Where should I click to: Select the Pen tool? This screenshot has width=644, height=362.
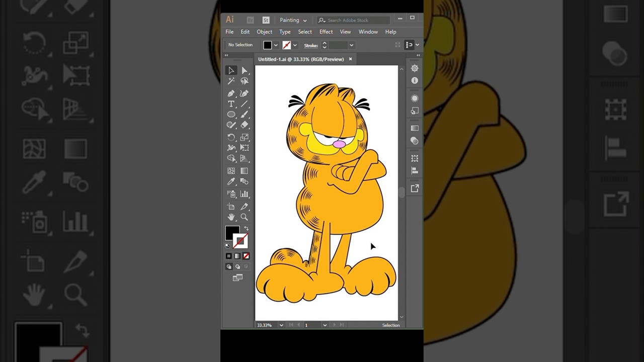(x=231, y=94)
